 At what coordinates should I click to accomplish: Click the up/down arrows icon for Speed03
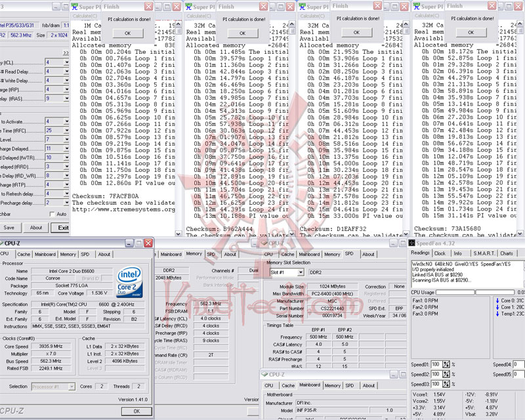(x=446, y=384)
